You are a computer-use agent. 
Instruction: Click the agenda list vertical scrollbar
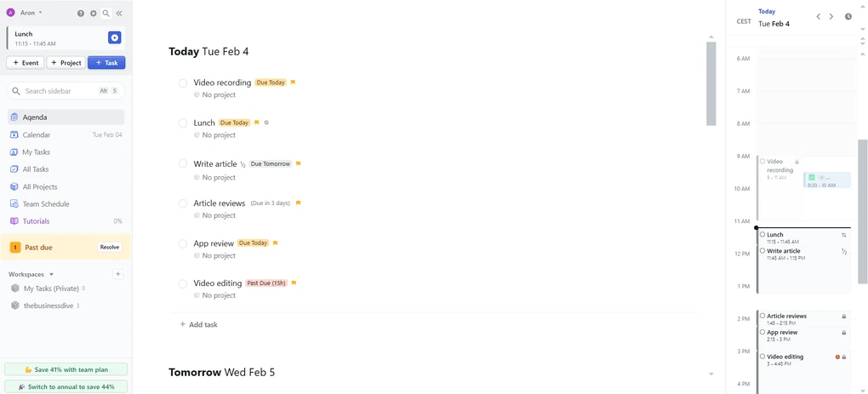pos(711,83)
